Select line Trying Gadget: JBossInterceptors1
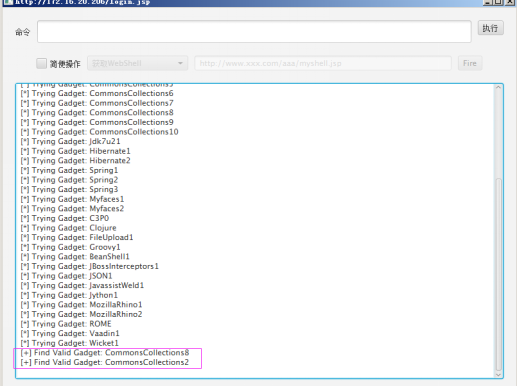The height and width of the screenshot is (387, 517). click(90, 266)
